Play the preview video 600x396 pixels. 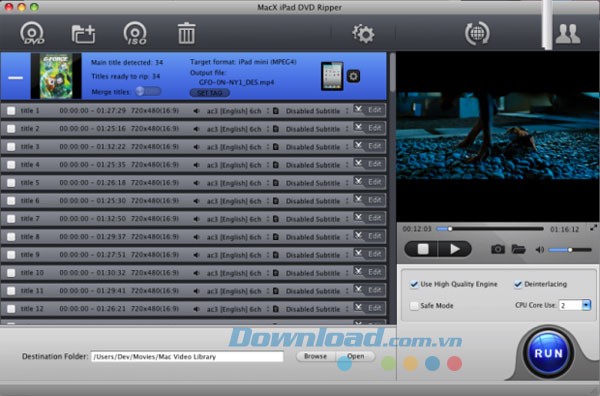click(455, 249)
